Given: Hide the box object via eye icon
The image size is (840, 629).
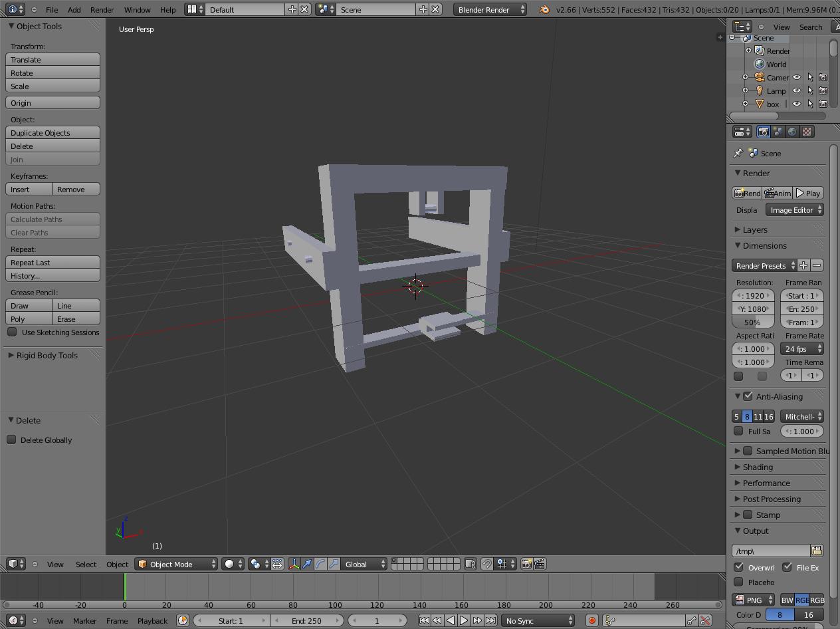Looking at the screenshot, I should point(797,104).
